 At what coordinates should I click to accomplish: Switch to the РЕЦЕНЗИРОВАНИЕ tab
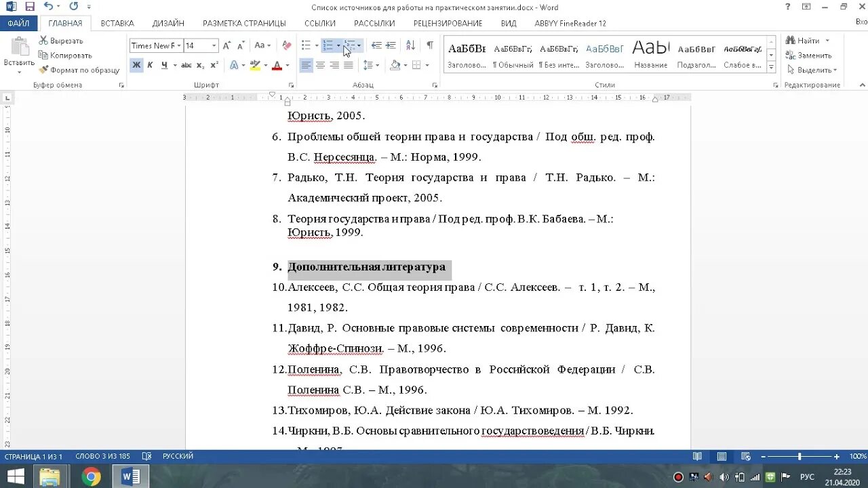click(448, 23)
